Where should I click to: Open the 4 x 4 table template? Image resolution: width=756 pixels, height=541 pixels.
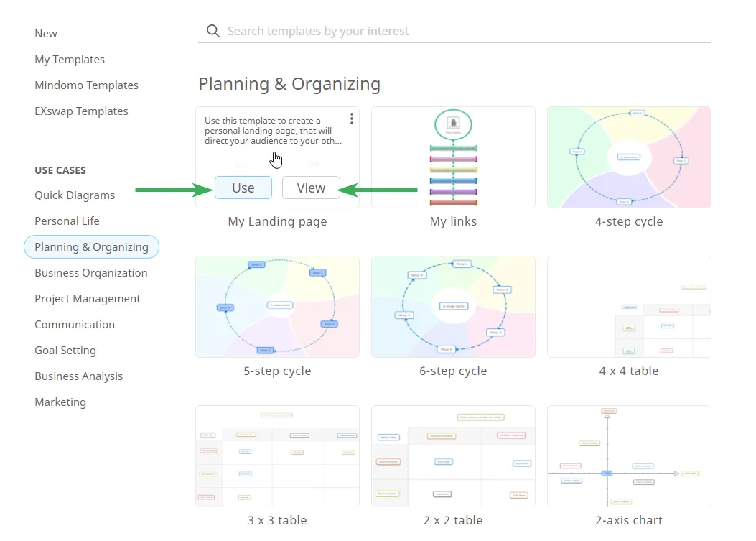tap(629, 307)
